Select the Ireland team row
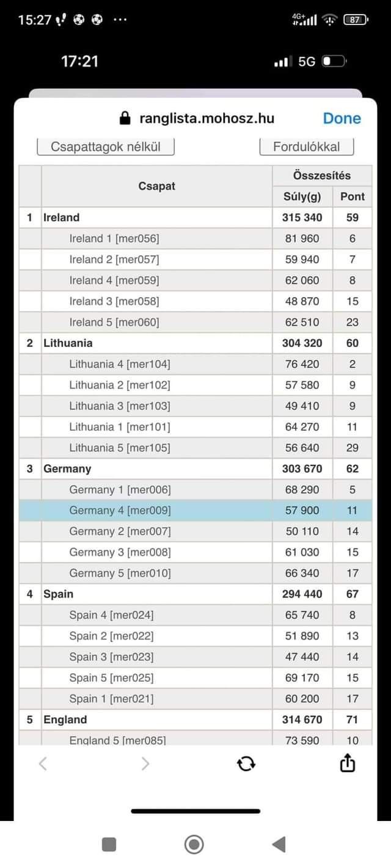The image size is (391, 868). point(195,217)
